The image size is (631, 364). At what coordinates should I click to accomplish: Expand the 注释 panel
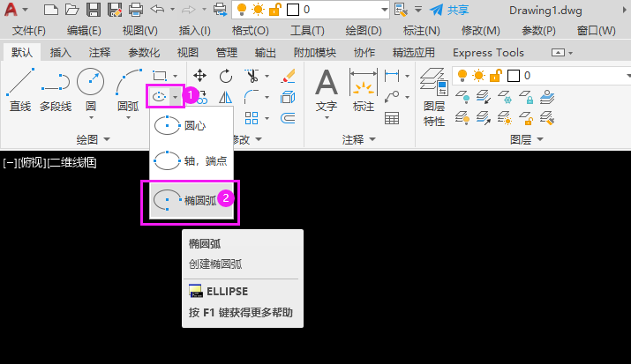(x=359, y=139)
